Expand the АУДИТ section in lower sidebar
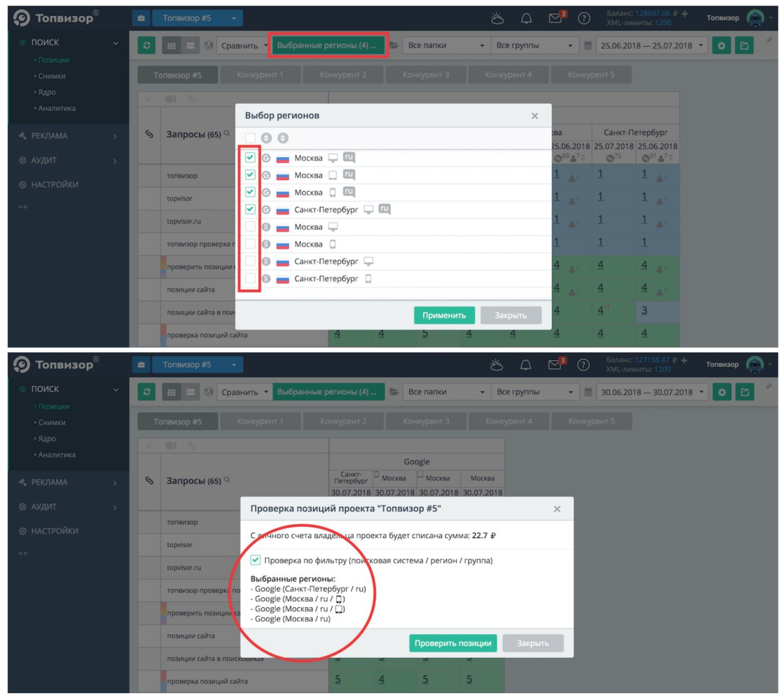The height and width of the screenshot is (698, 784). click(68, 507)
